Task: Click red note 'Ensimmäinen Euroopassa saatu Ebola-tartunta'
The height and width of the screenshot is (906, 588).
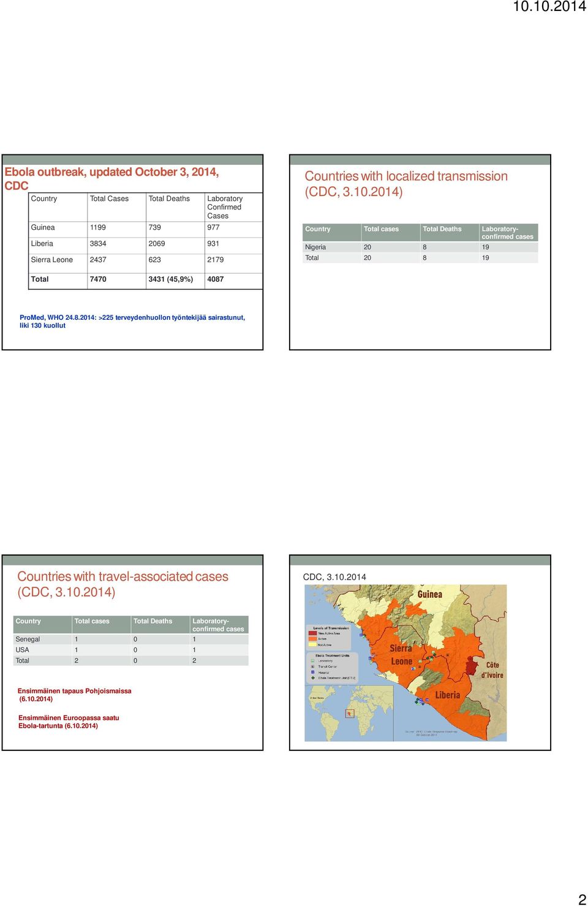Action: tap(69, 722)
